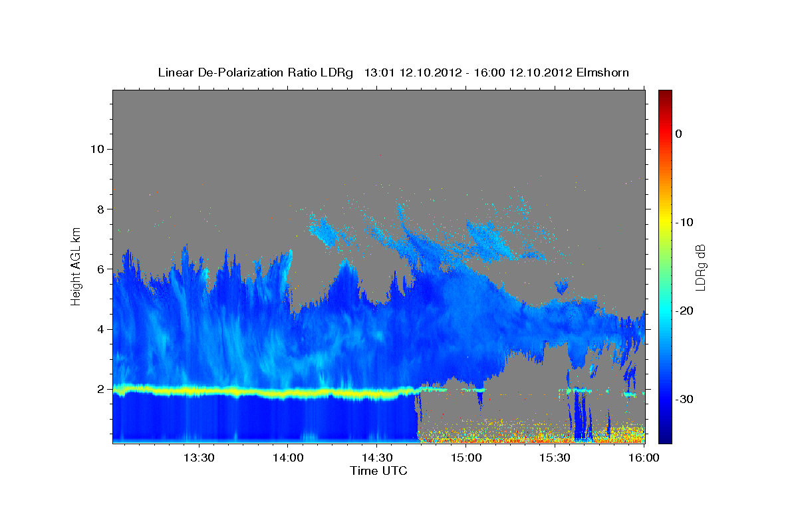Click the 16:00 time tick label
This screenshot has width=798, height=532.
pos(644,458)
